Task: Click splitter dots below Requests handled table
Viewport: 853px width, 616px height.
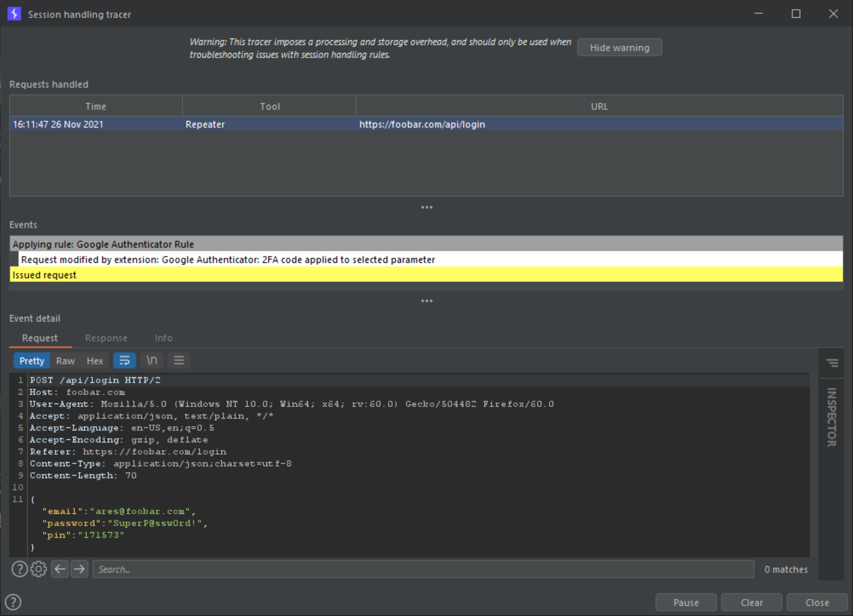Action: 427,208
